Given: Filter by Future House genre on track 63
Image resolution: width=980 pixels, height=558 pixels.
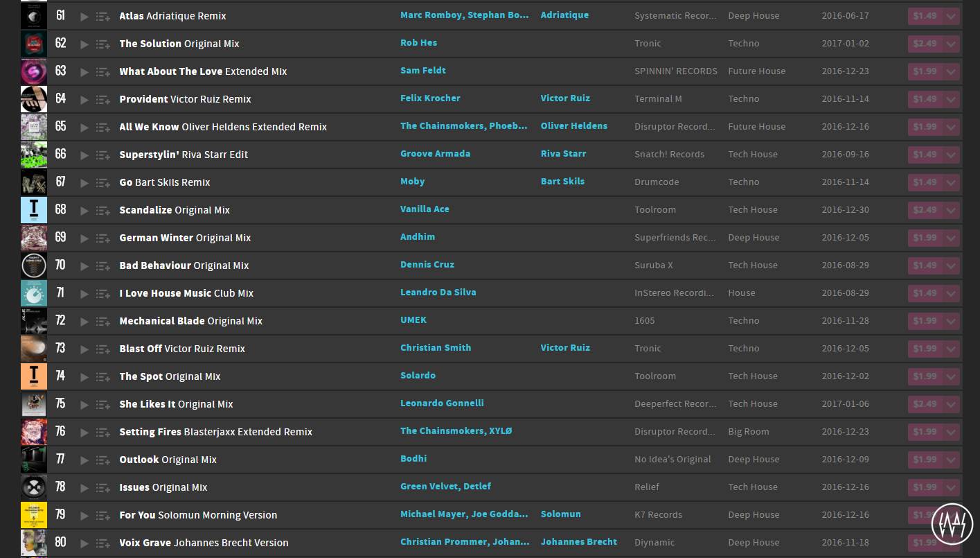Looking at the screenshot, I should (x=756, y=71).
